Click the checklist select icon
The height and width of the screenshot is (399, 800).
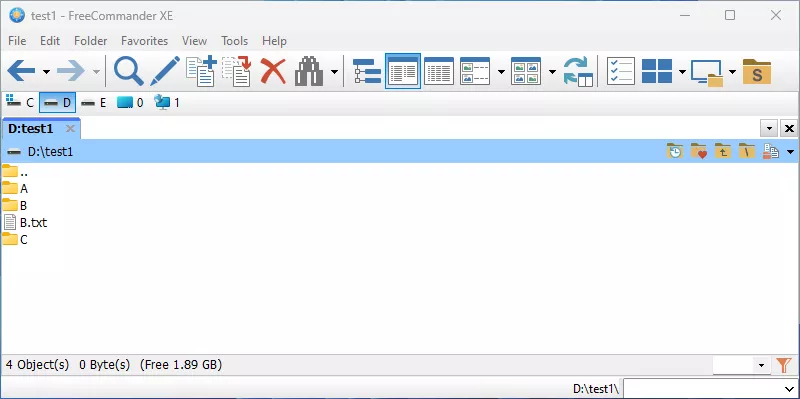point(621,71)
